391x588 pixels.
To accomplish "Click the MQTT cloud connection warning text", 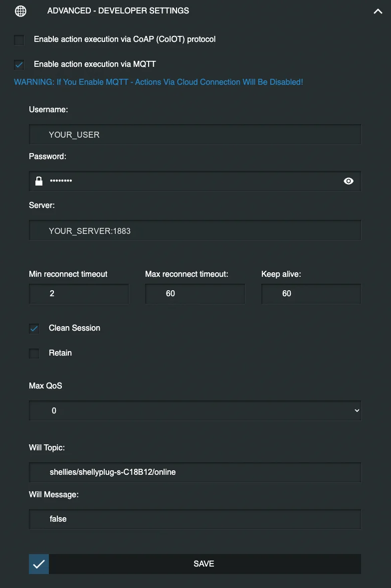I will 159,82.
